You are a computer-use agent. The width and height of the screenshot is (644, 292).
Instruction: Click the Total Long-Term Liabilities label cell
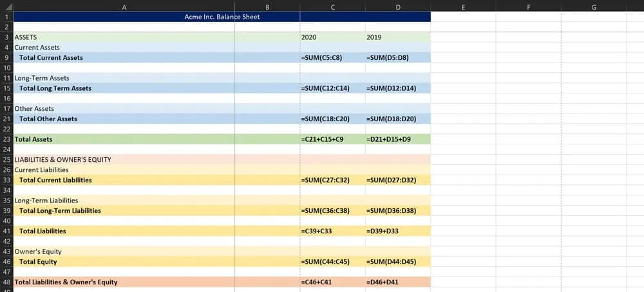pyautogui.click(x=124, y=211)
